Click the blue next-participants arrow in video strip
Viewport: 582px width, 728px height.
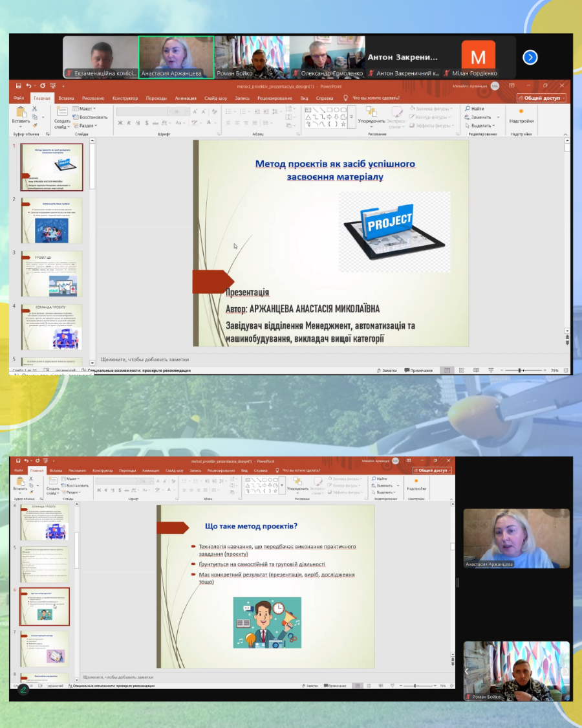[x=530, y=58]
